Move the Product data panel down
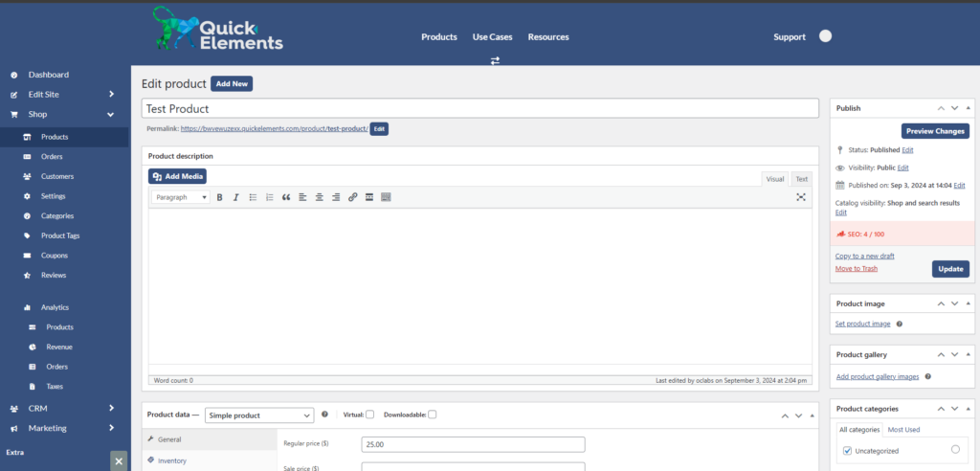980x471 pixels. (x=798, y=415)
